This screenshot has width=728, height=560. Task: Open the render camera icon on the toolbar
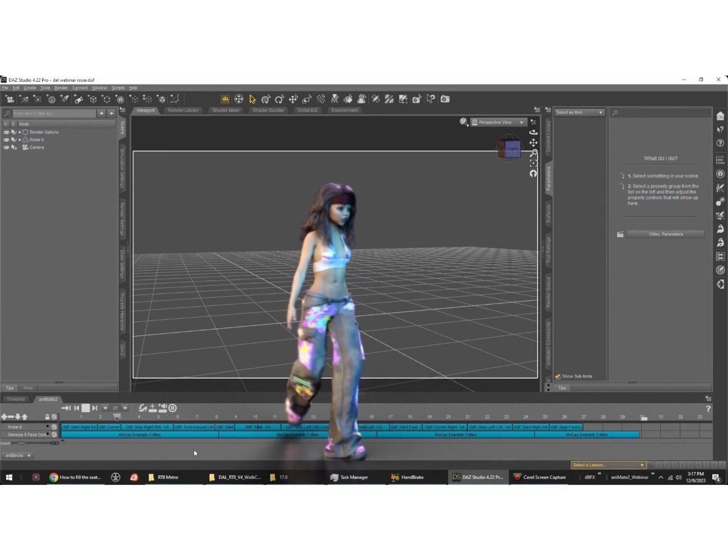[445, 99]
